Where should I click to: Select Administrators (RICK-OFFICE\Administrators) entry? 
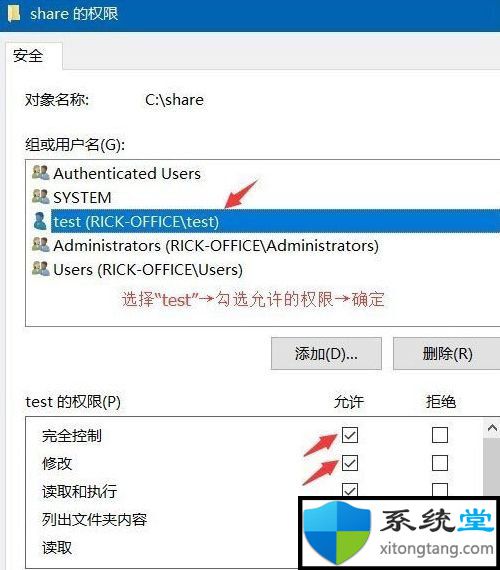pos(216,245)
